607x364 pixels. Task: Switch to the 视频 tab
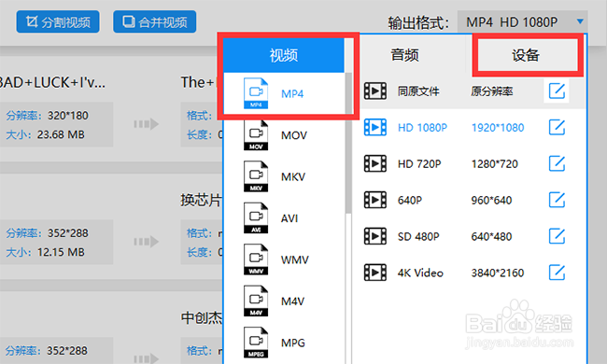point(284,55)
